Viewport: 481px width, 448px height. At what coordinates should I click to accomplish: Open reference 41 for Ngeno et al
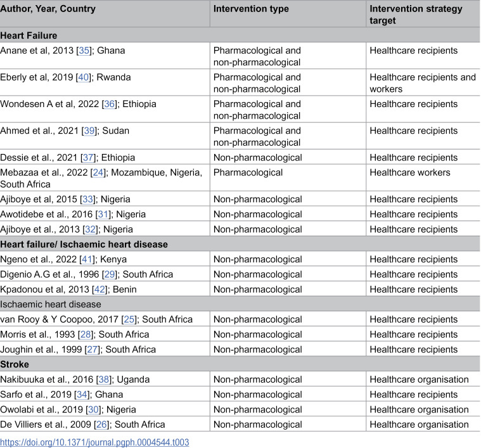[x=87, y=259]
